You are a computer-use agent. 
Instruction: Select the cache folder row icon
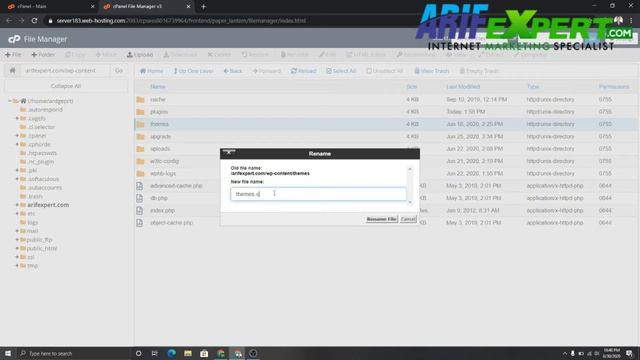[140, 100]
